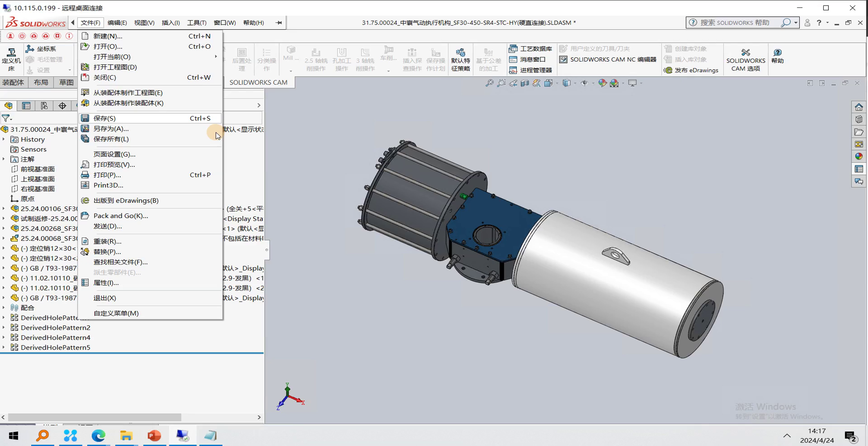The image size is (868, 446).
Task: Choose 另存为(A)... from File menu
Action: coord(150,128)
